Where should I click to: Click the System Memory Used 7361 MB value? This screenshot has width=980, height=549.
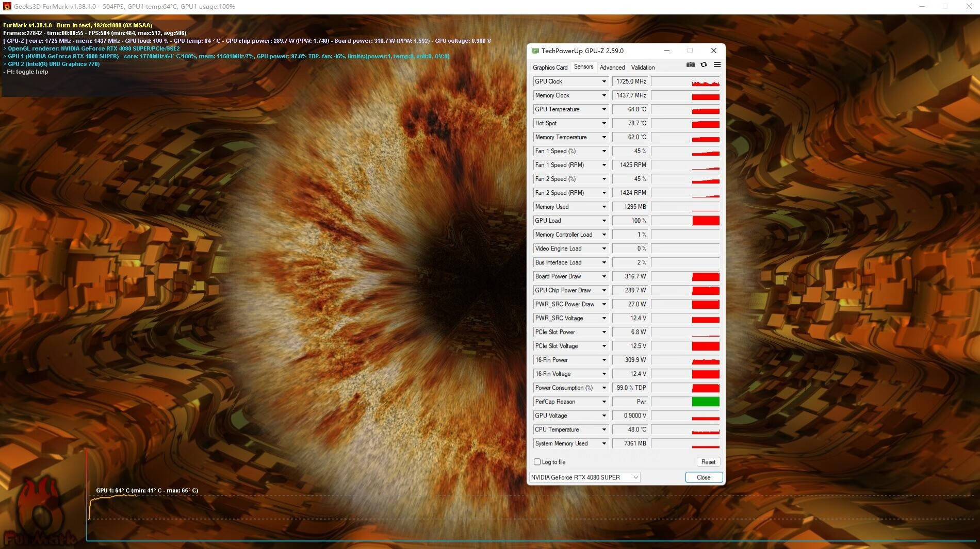[x=630, y=443]
